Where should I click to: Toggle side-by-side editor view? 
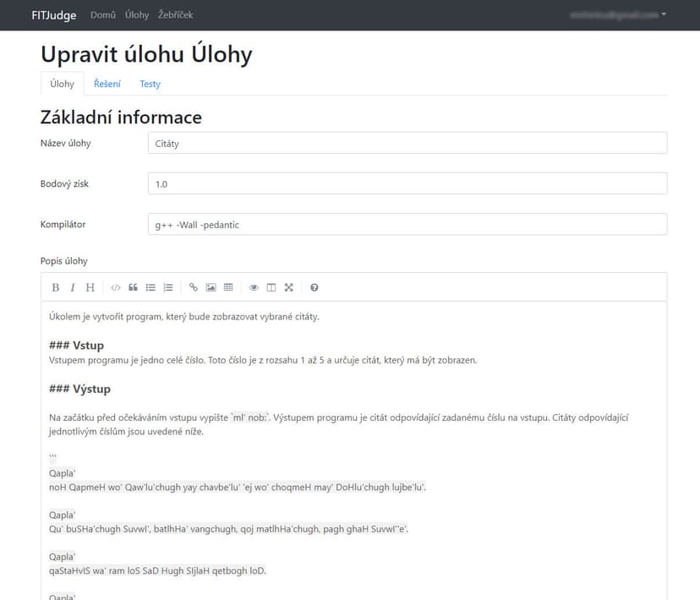click(x=271, y=287)
